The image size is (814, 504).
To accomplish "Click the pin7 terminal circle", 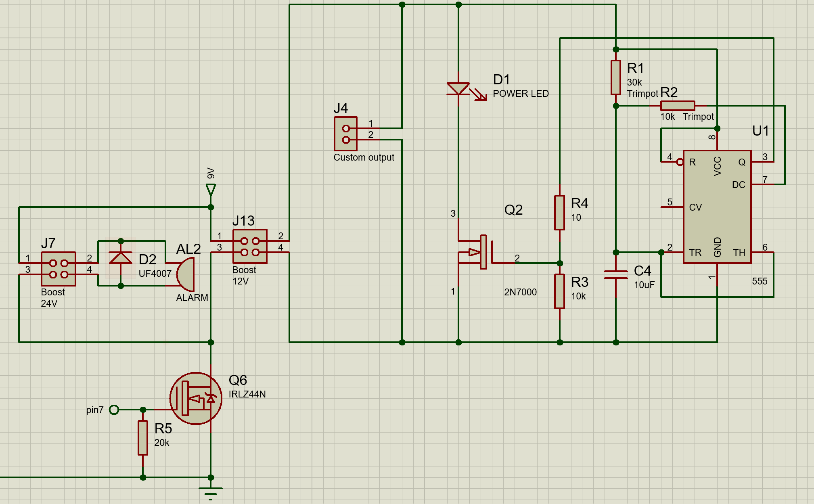I will (x=114, y=410).
